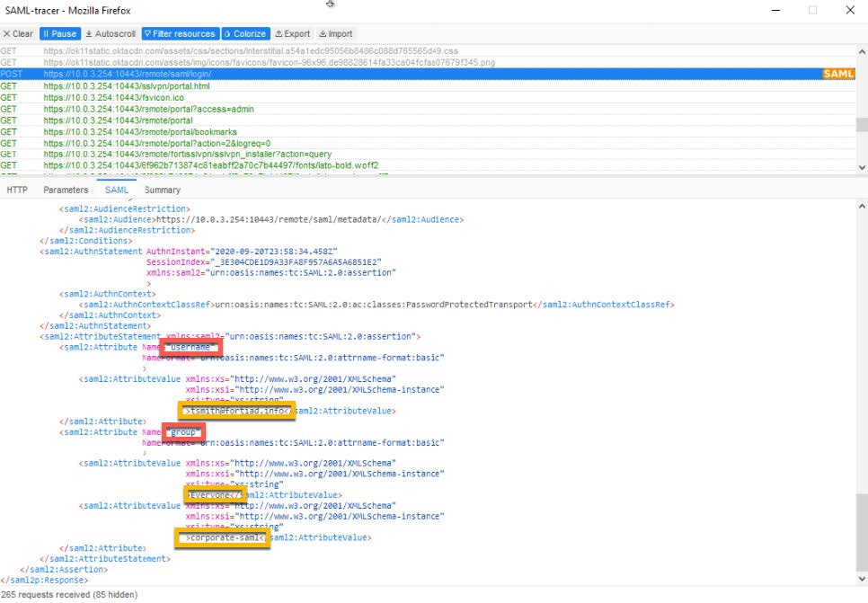The image size is (868, 603).
Task: Click the down arrow on the request list scrollbar
Action: tap(861, 167)
